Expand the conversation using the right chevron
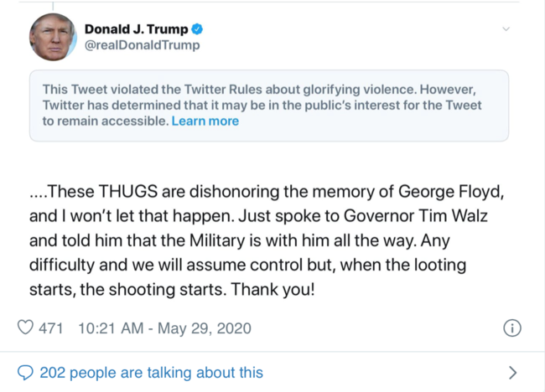545x392 pixels. tap(512, 373)
